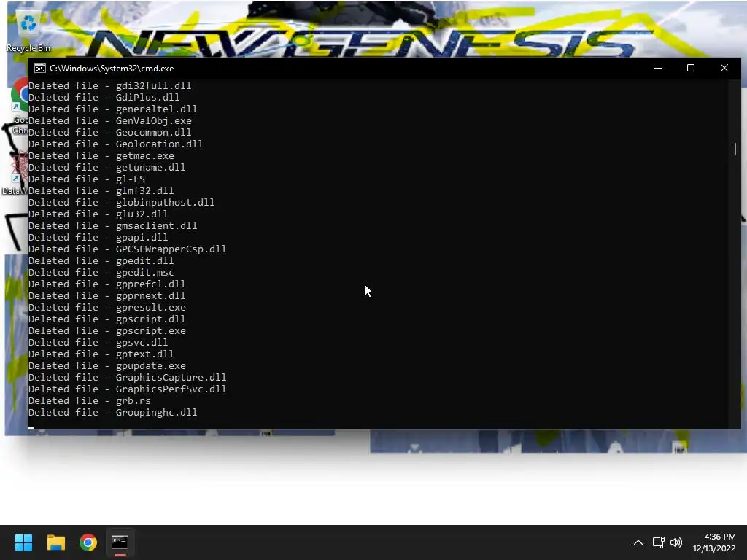Click the cmd.exe title bar icon
Screen dimensions: 747x560
tap(40, 69)
